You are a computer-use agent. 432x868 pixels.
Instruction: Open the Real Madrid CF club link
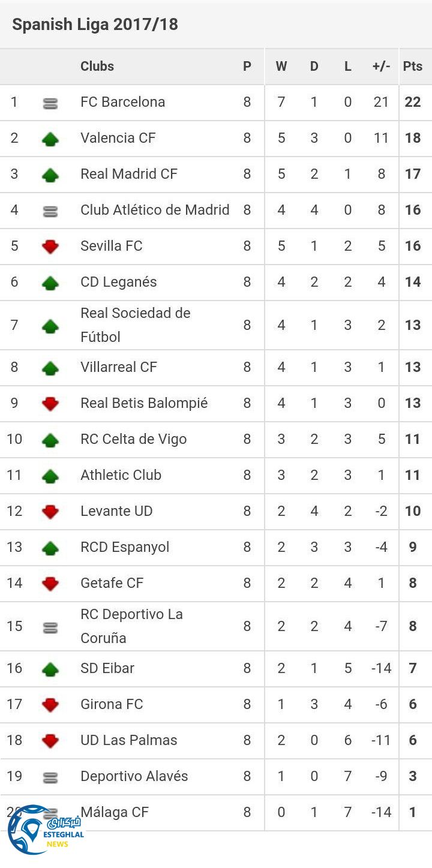tap(129, 174)
